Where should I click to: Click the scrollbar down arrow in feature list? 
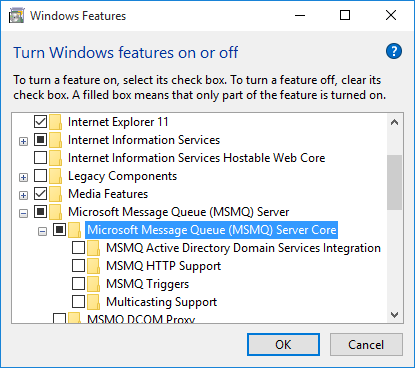(x=394, y=315)
